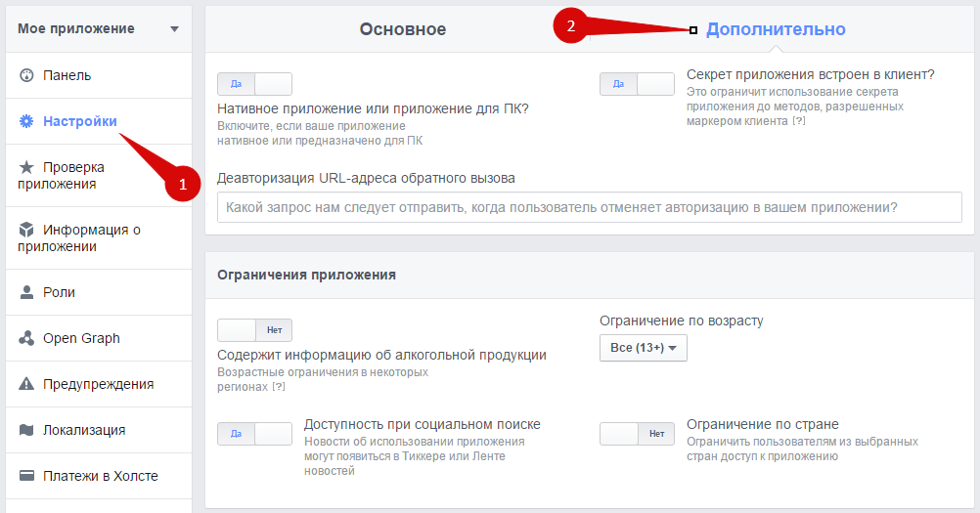Click the star icon for Проверка приложения
980x513 pixels.
[26, 167]
